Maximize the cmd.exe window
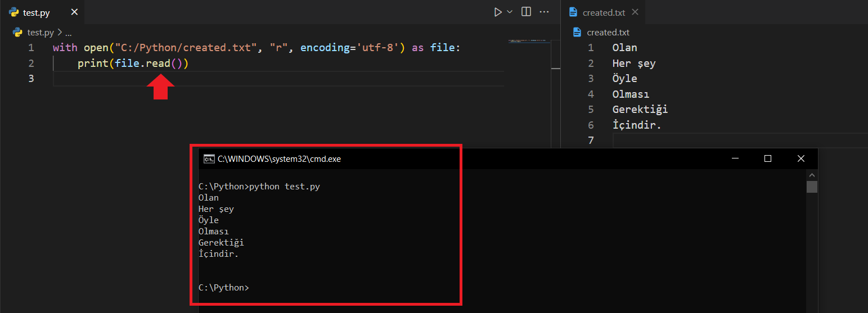 click(768, 159)
